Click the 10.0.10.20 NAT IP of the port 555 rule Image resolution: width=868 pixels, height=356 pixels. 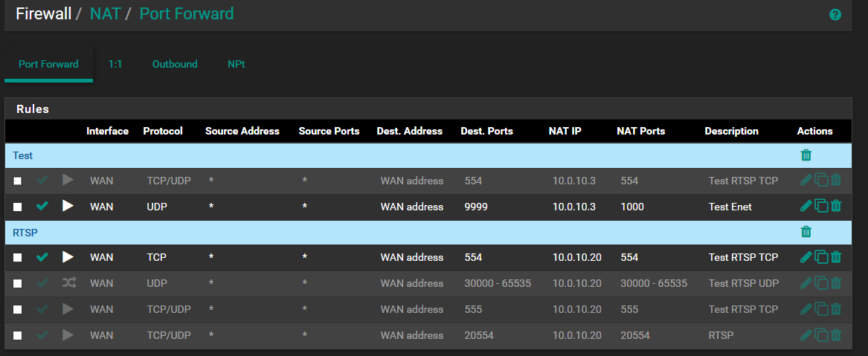[576, 309]
